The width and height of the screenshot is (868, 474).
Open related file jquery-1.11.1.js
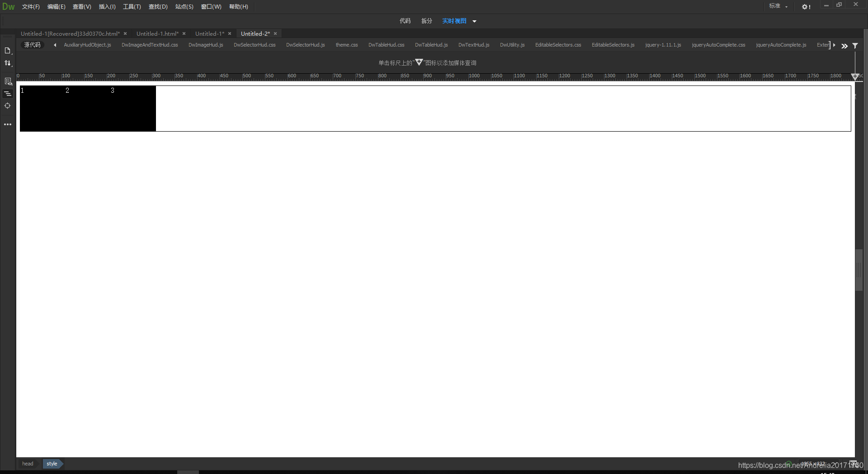point(663,45)
